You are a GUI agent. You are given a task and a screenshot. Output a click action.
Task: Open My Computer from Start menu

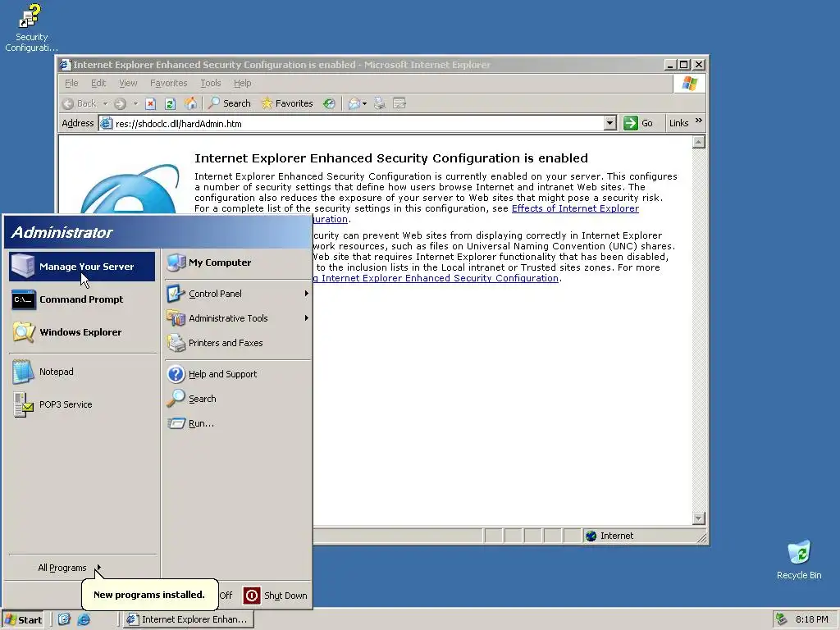237,262
